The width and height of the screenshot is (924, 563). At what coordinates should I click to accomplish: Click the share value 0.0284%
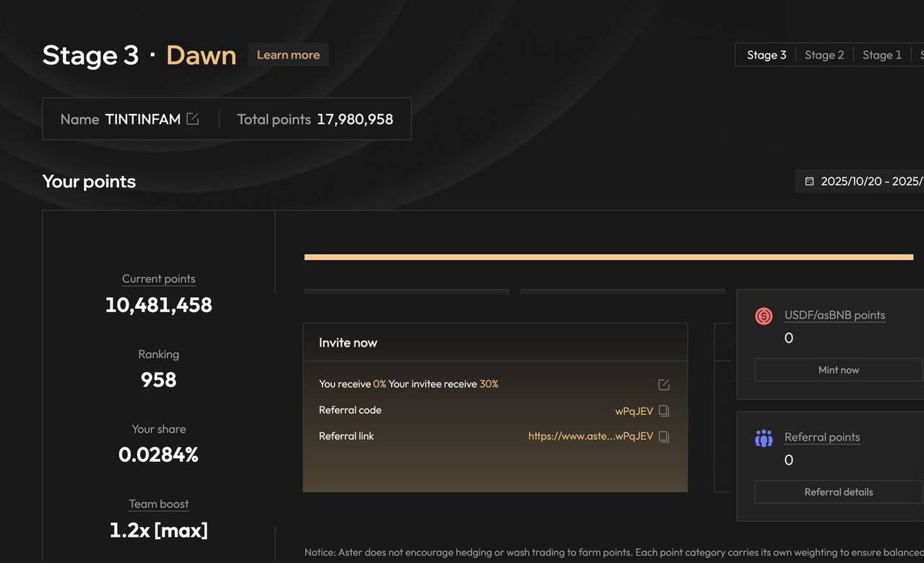pyautogui.click(x=159, y=454)
